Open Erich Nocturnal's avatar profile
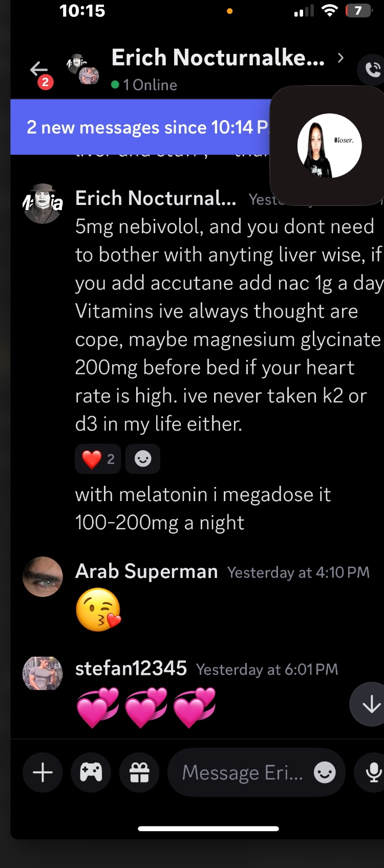Image resolution: width=384 pixels, height=868 pixels. tap(43, 203)
